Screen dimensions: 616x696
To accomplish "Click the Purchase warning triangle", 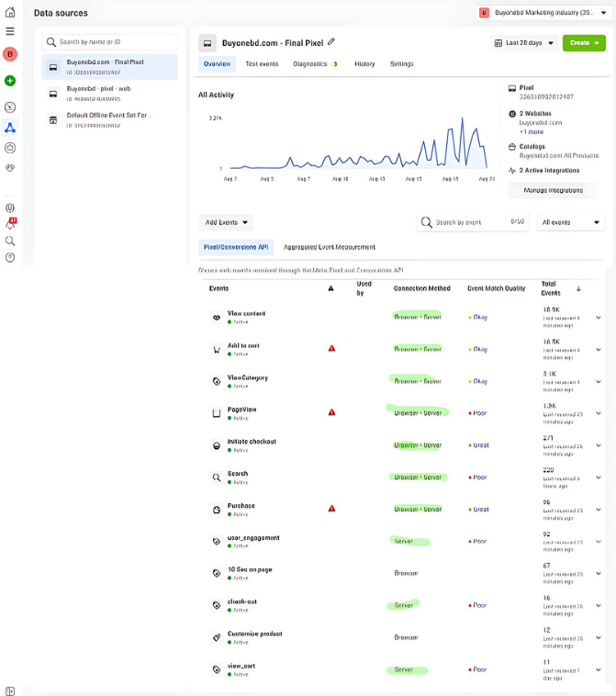I will (331, 509).
